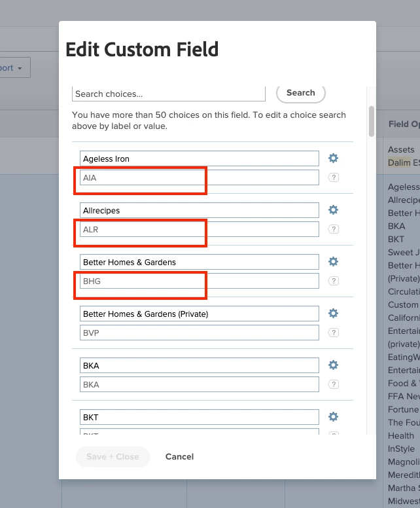Image resolution: width=420 pixels, height=508 pixels.
Task: Select 'FFA Nev' in the background list
Action: click(404, 396)
